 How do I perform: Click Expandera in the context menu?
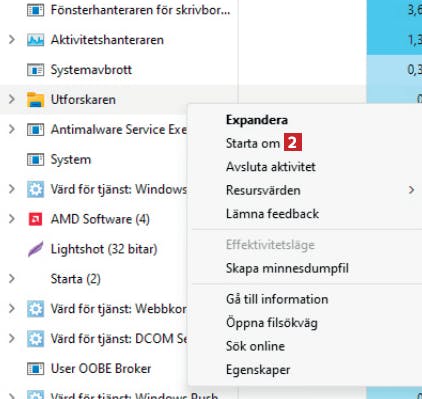point(257,120)
